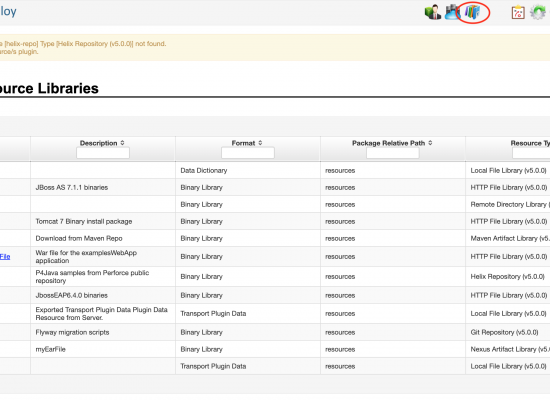Select 'Binary Library' in the Tomcat 7 row
Screen dimensions: 550x400
coord(202,221)
